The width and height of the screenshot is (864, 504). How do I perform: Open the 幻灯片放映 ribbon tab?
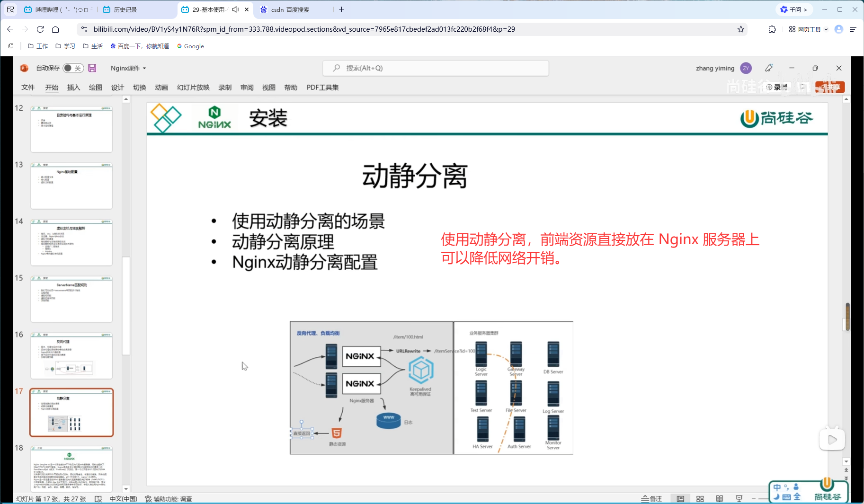pyautogui.click(x=193, y=88)
